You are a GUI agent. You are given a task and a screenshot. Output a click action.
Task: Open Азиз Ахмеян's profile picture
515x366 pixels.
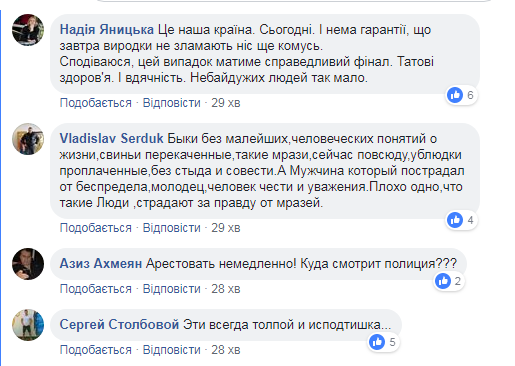click(28, 264)
